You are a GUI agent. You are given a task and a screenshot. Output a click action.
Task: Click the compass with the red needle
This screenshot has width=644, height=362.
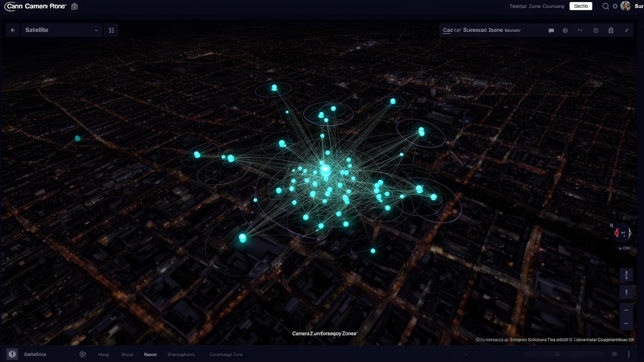623,233
